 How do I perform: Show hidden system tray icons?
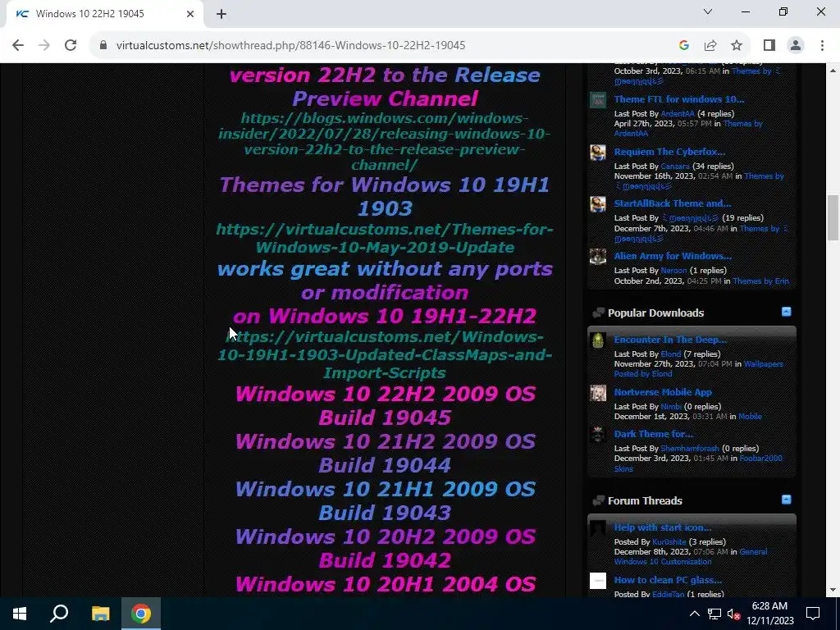click(694, 614)
